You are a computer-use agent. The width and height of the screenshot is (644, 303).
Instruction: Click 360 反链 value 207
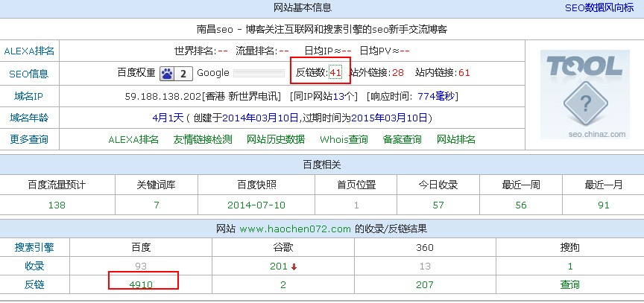point(425,284)
